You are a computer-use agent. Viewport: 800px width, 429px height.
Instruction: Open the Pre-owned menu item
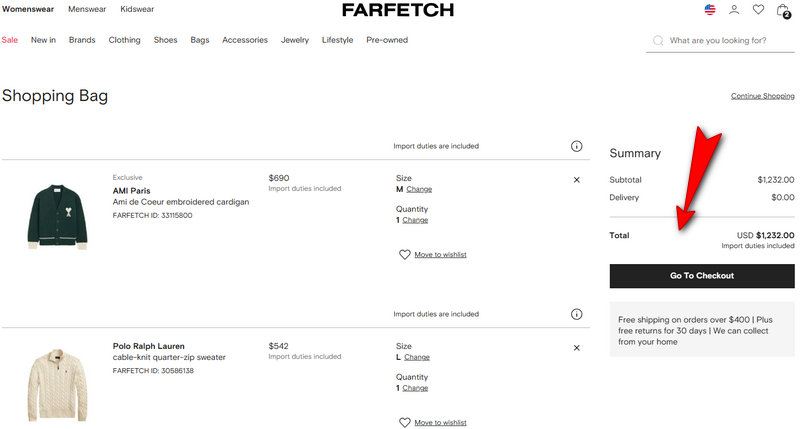387,40
